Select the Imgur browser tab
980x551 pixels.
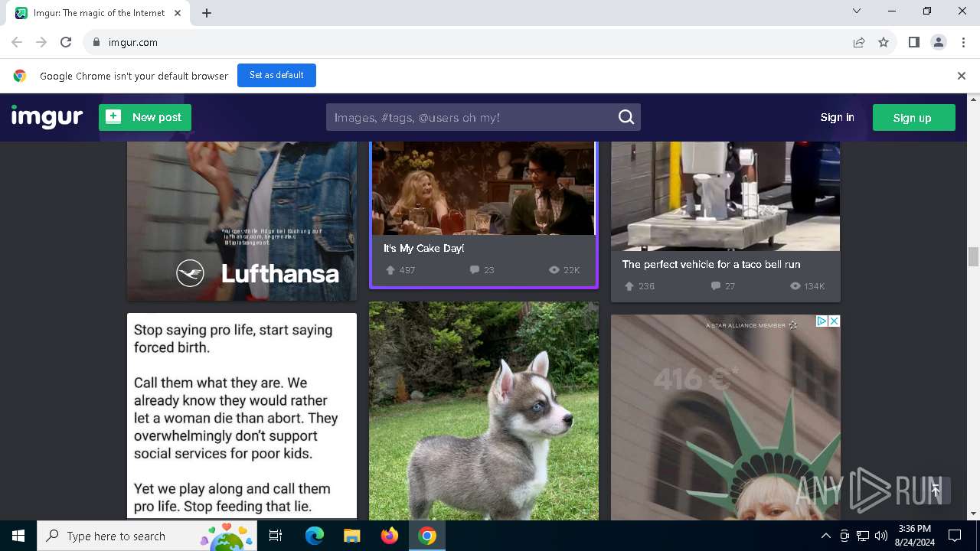click(100, 13)
